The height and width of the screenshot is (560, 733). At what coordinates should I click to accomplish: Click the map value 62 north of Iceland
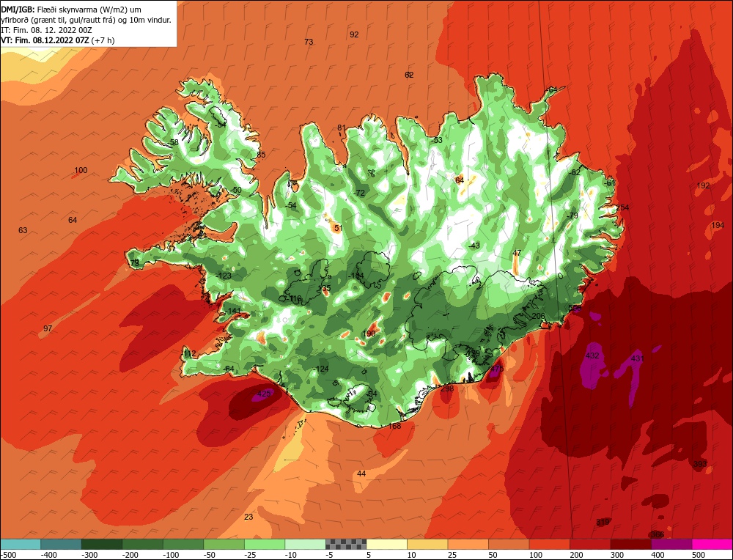click(409, 75)
